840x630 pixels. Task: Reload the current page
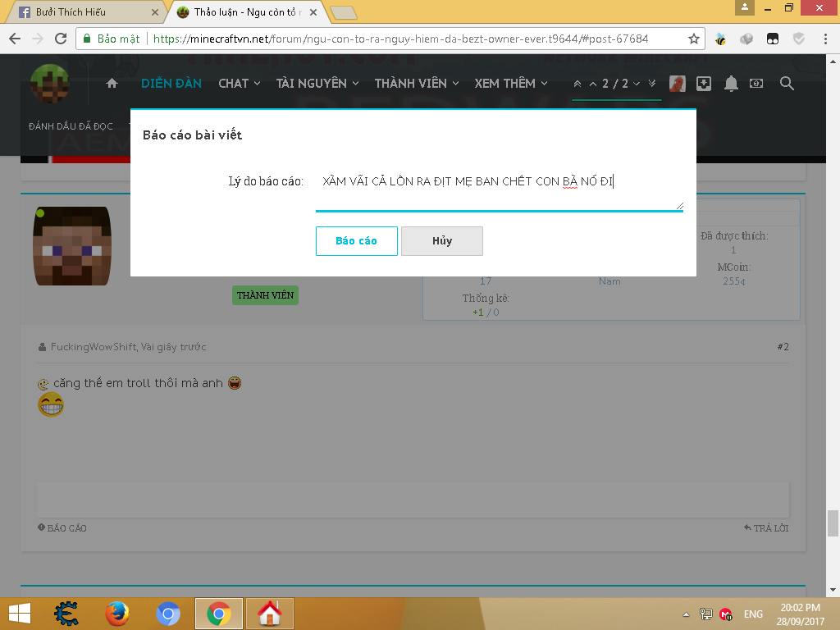(x=61, y=39)
